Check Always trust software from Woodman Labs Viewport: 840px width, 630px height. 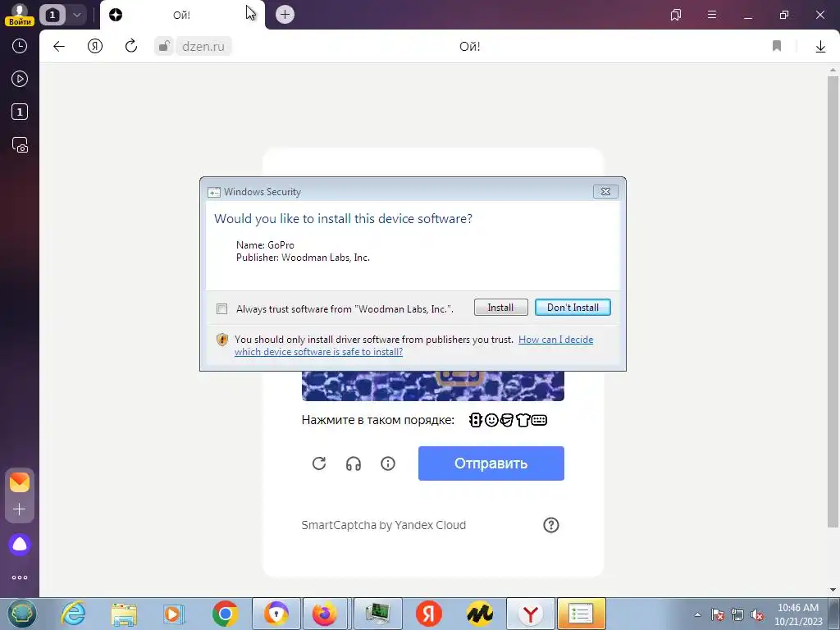coord(221,309)
